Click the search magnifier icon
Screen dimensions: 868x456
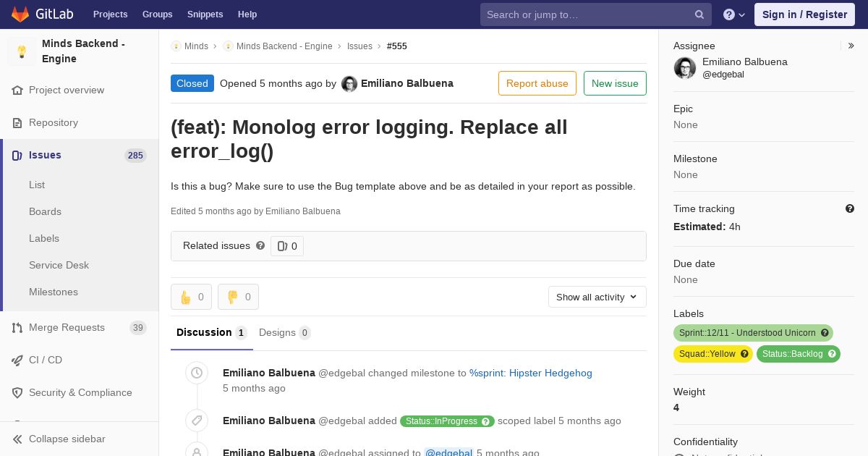699,14
